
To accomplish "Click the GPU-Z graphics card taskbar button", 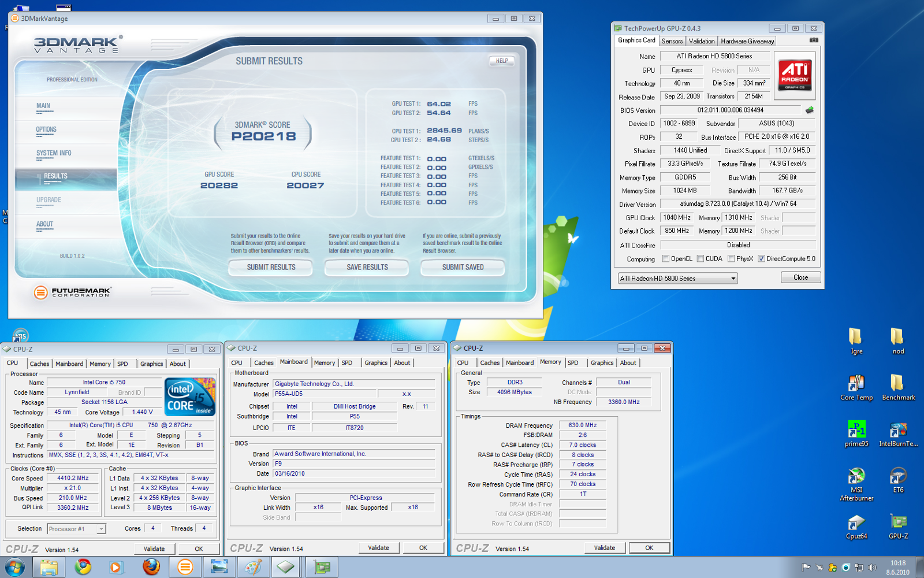I will (x=322, y=567).
